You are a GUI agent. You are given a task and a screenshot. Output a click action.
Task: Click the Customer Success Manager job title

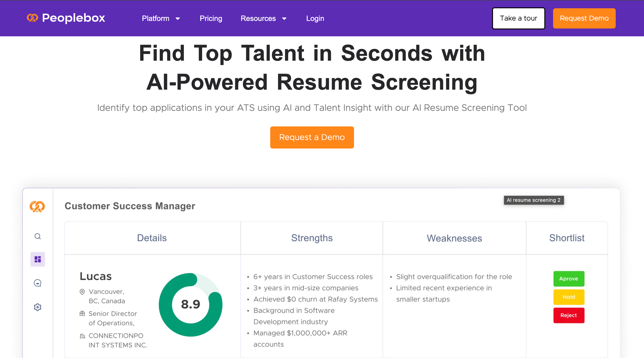pos(131,206)
